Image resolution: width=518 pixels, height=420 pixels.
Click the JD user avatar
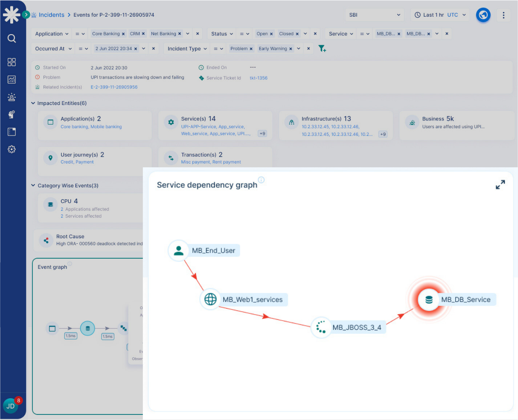(11, 406)
